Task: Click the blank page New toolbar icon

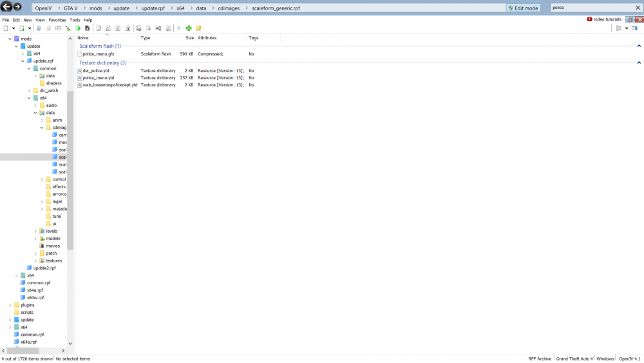Action: [x=6, y=28]
